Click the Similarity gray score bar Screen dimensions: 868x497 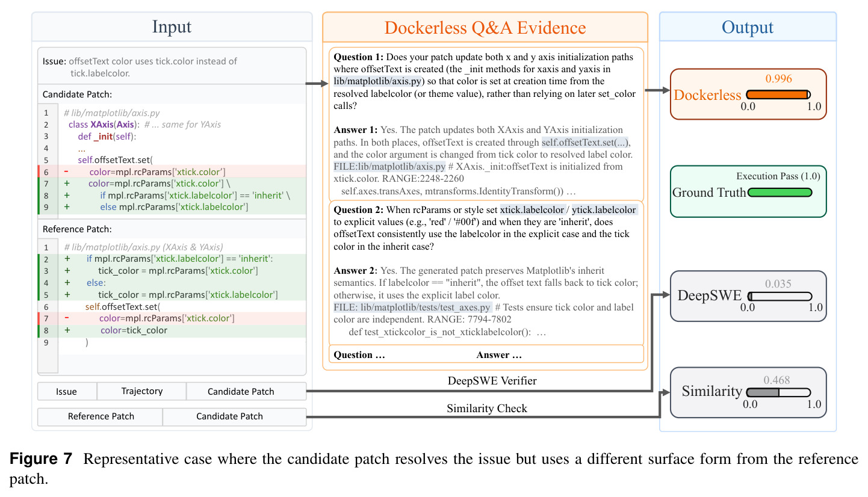point(779,392)
